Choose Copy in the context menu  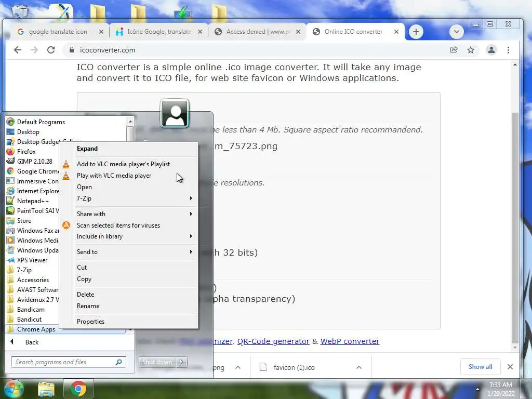129,279
